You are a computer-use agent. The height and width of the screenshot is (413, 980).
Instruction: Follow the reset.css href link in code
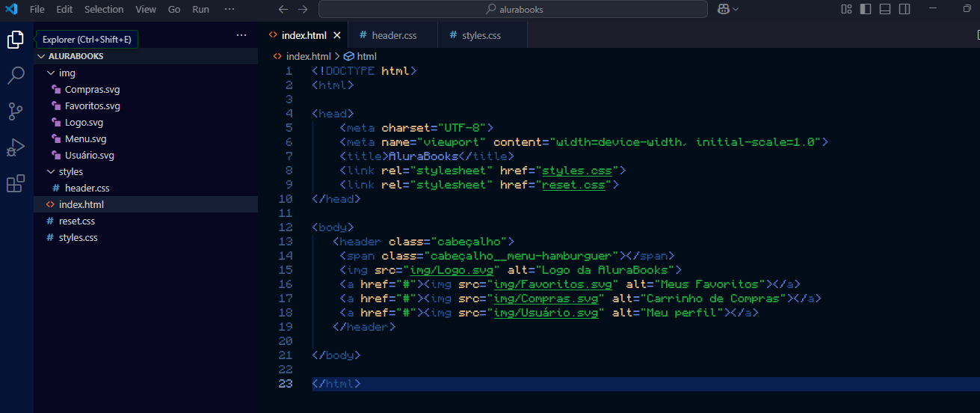(x=573, y=184)
